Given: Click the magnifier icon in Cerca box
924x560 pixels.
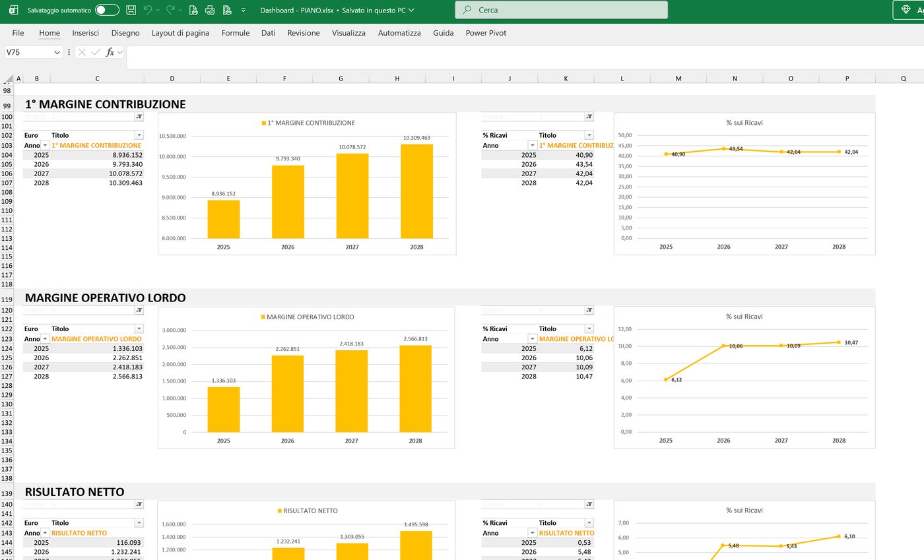Looking at the screenshot, I should (467, 10).
